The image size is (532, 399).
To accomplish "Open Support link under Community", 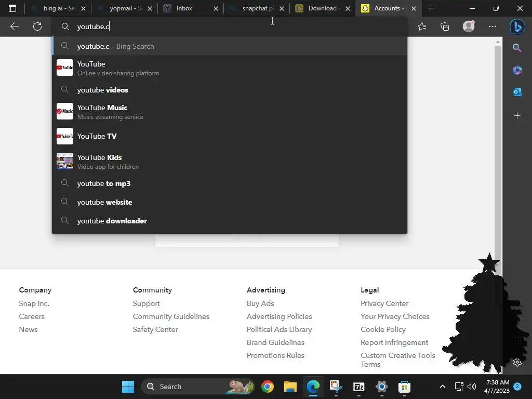I will click(146, 303).
